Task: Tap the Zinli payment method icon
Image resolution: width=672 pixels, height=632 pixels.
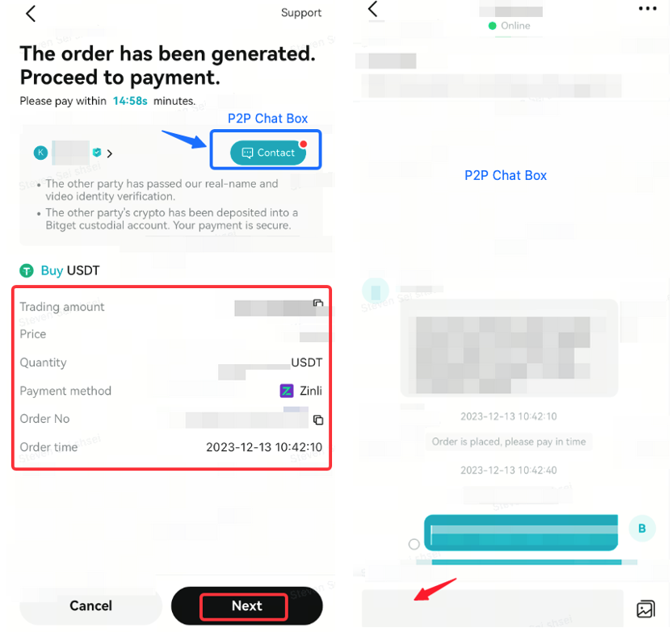Action: tap(287, 391)
